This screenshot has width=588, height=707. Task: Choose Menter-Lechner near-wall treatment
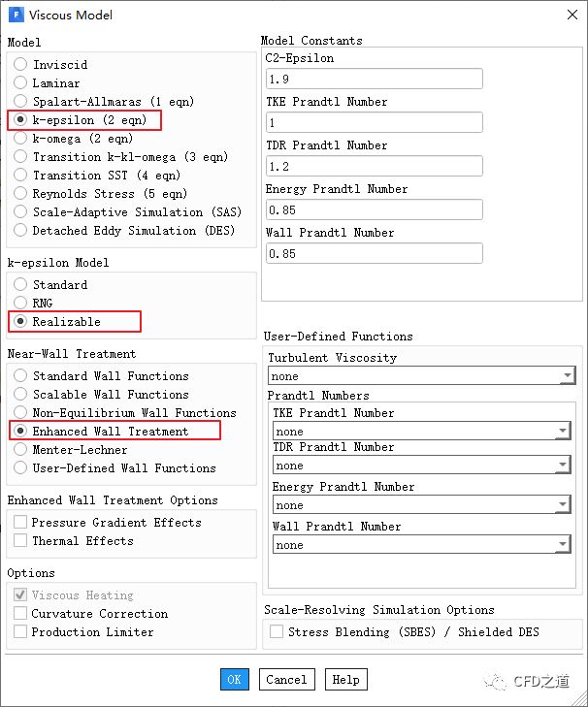click(20, 450)
